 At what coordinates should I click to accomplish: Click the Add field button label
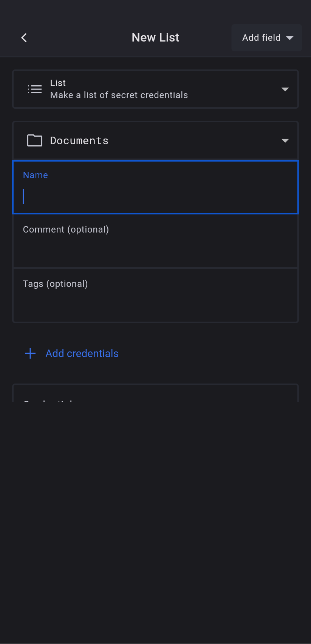pos(261,38)
